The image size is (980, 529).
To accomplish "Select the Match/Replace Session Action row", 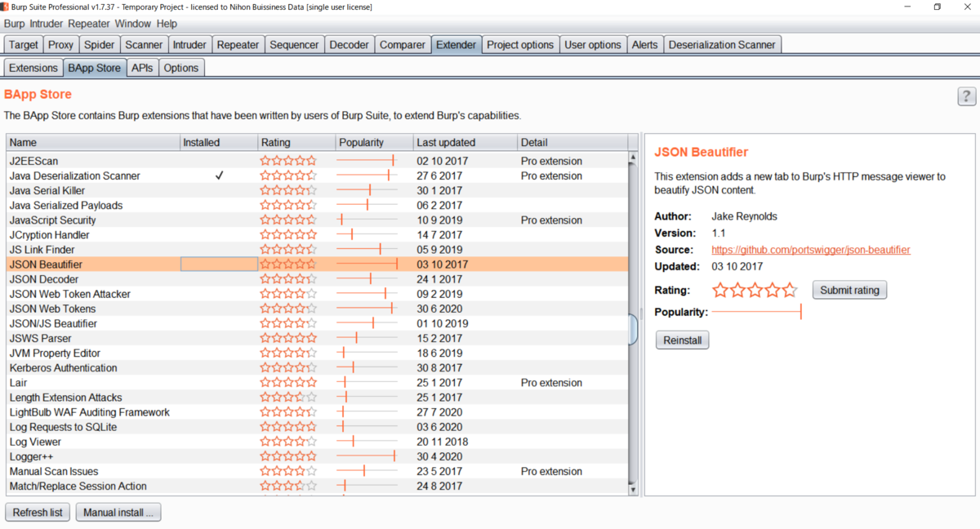I will point(317,486).
